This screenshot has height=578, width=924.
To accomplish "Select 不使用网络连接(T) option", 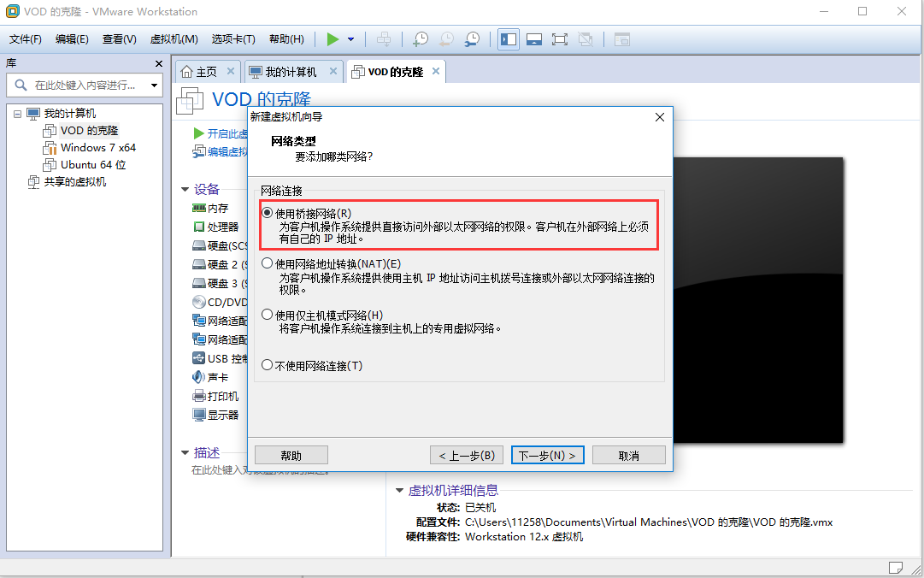I will click(x=267, y=365).
